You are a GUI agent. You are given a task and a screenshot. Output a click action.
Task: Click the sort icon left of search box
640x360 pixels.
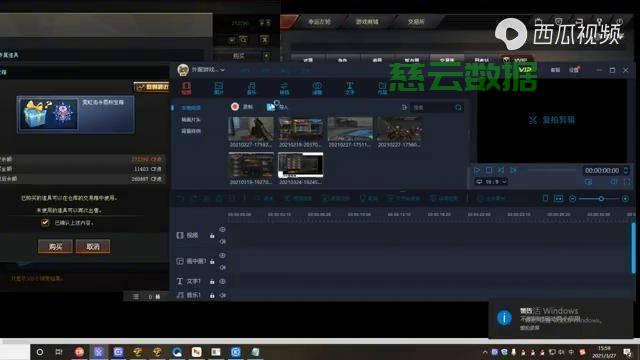404,107
